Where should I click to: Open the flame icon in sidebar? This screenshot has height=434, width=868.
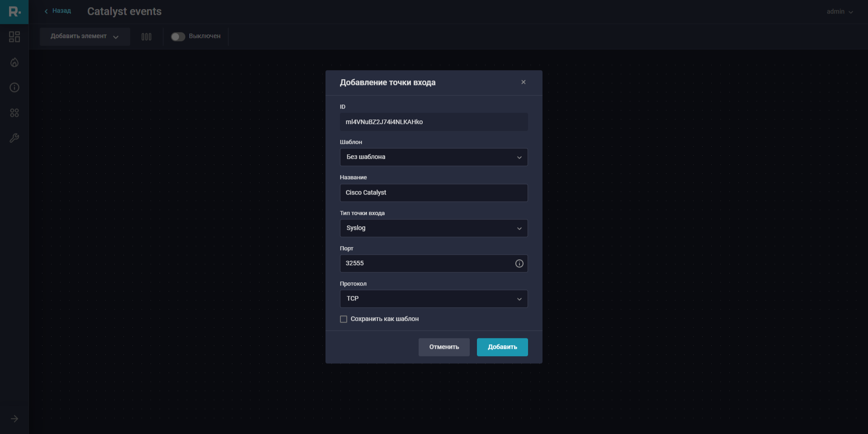point(14,62)
